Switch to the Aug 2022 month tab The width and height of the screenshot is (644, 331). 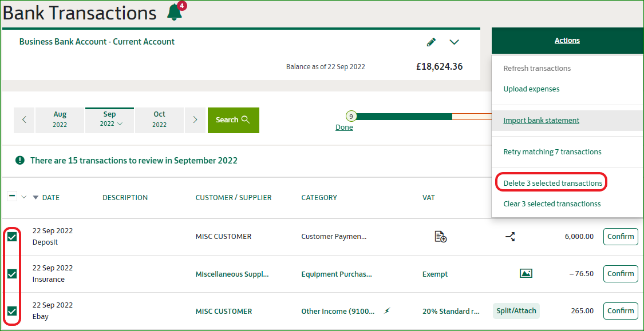tap(60, 120)
